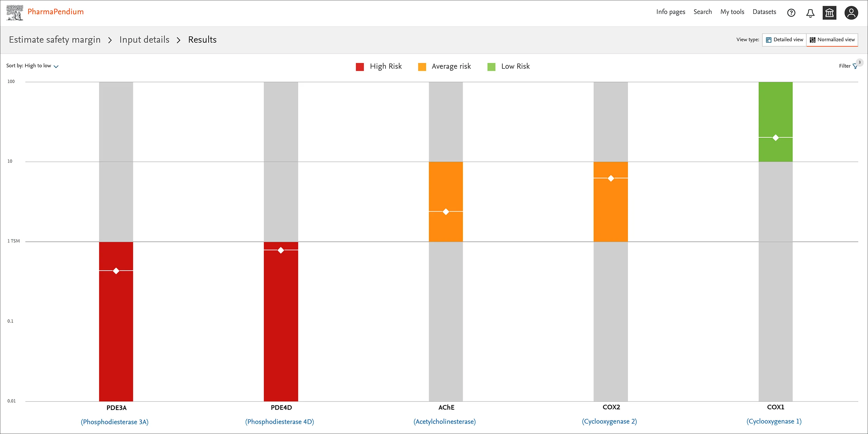Open the Acetylcholinesterase link

(x=445, y=422)
